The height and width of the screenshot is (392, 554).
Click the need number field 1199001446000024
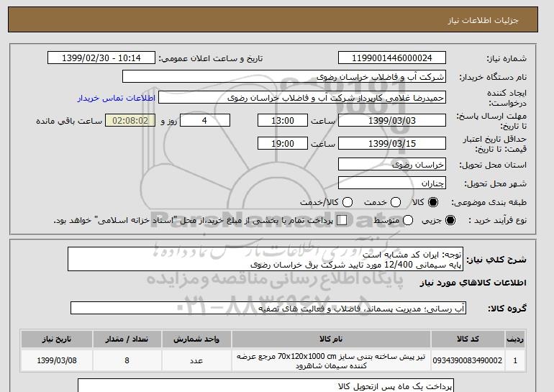392,58
